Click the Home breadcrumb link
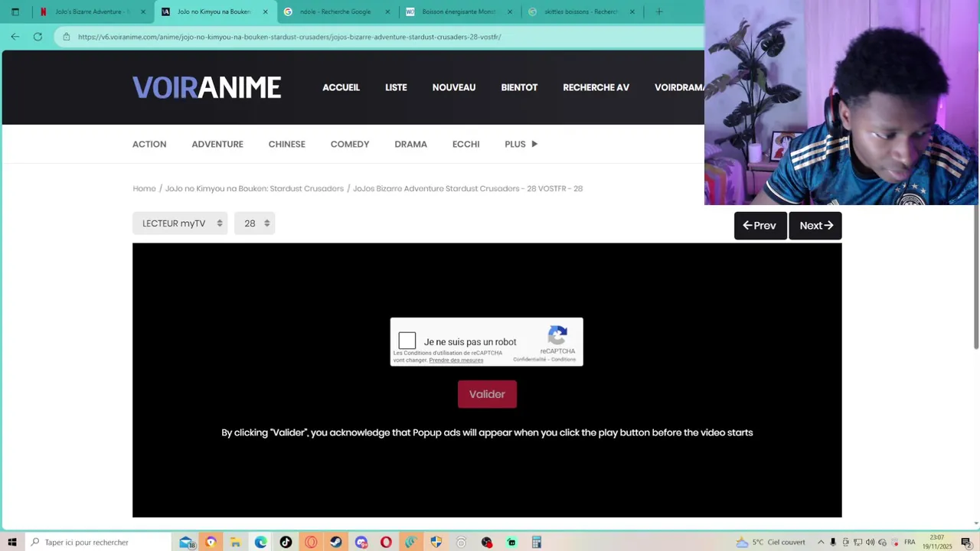 point(144,188)
